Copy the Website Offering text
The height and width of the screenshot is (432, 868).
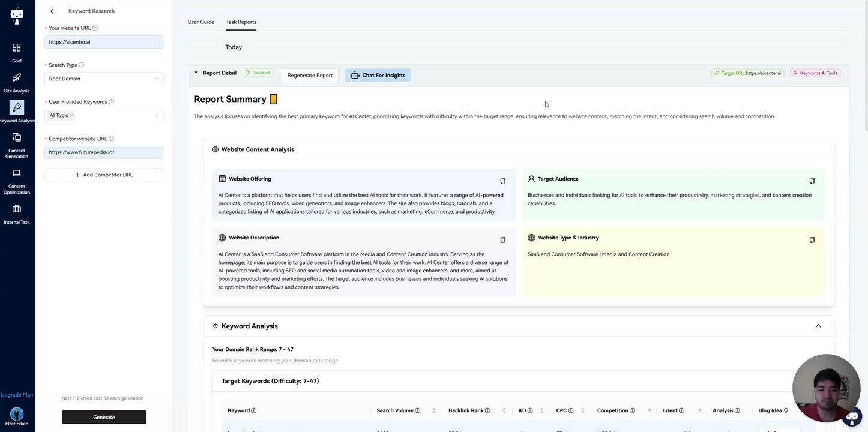pos(503,181)
